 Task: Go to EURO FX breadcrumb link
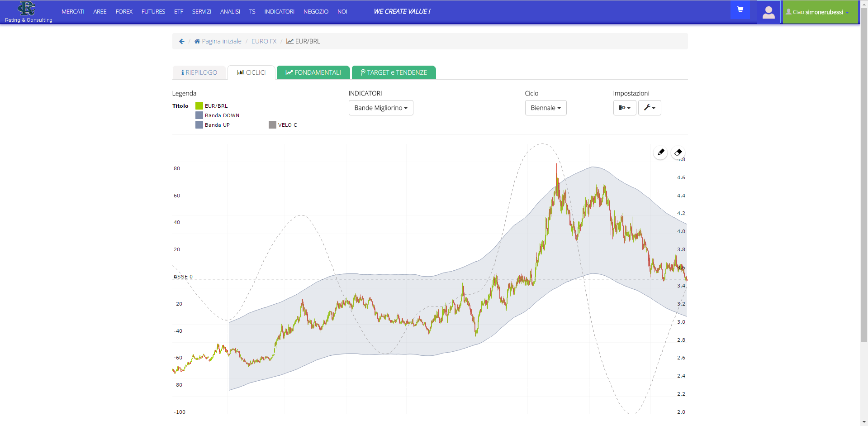264,41
